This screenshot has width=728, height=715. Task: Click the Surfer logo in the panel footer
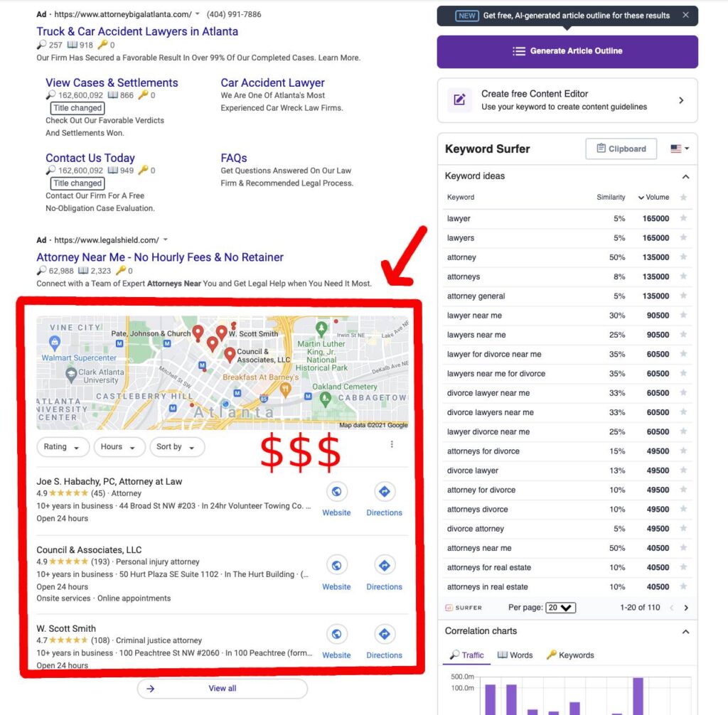[463, 608]
